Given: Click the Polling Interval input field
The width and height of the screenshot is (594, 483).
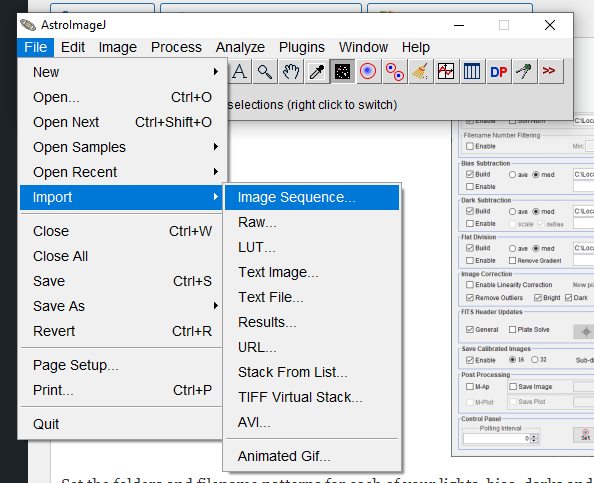Looking at the screenshot, I should point(497,439).
